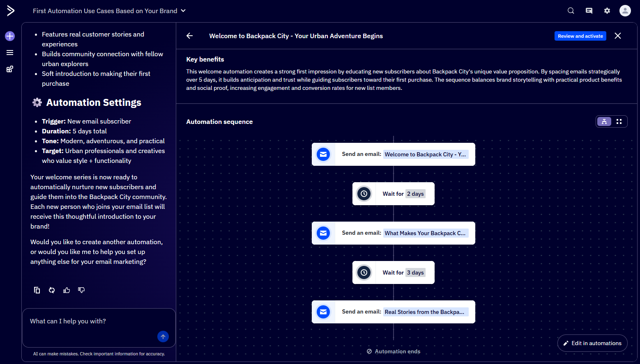Open the chat/messages icon in the header
Viewport: 640px width, 364px height.
tap(589, 11)
